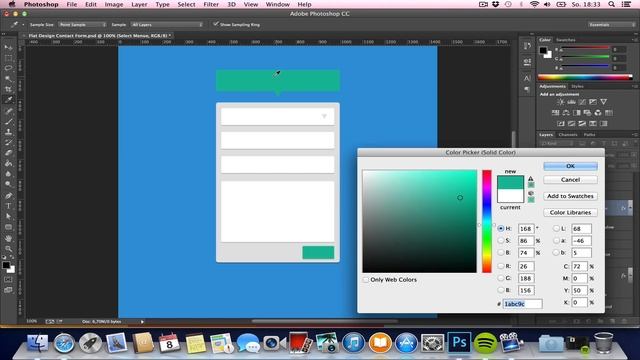Open the Layers panel options menu
Viewport: 640px width, 360px height.
pos(635,134)
